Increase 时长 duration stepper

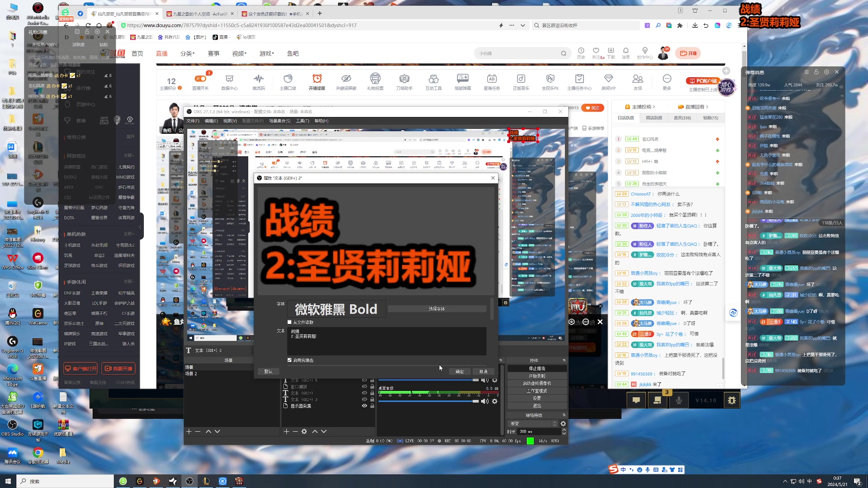tap(564, 430)
